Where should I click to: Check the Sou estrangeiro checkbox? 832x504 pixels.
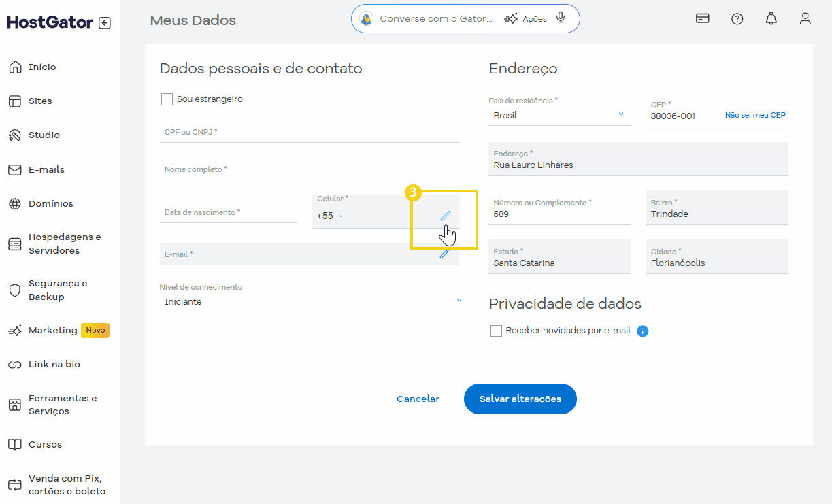167,99
